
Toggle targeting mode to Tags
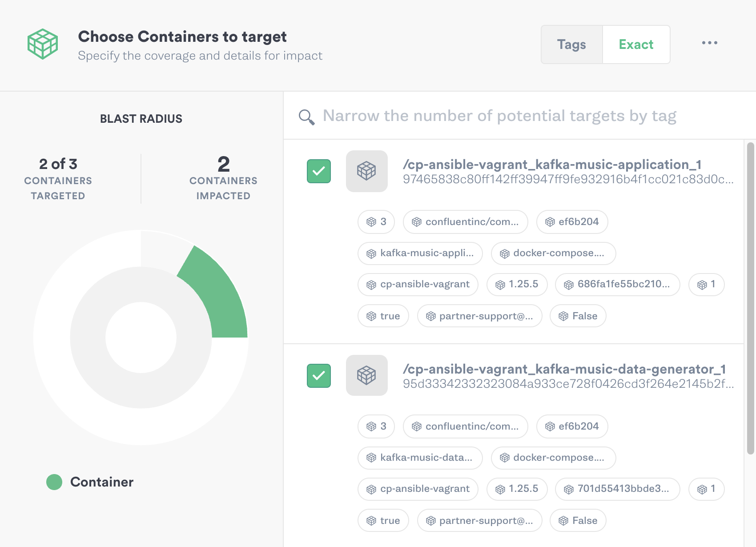(x=571, y=44)
